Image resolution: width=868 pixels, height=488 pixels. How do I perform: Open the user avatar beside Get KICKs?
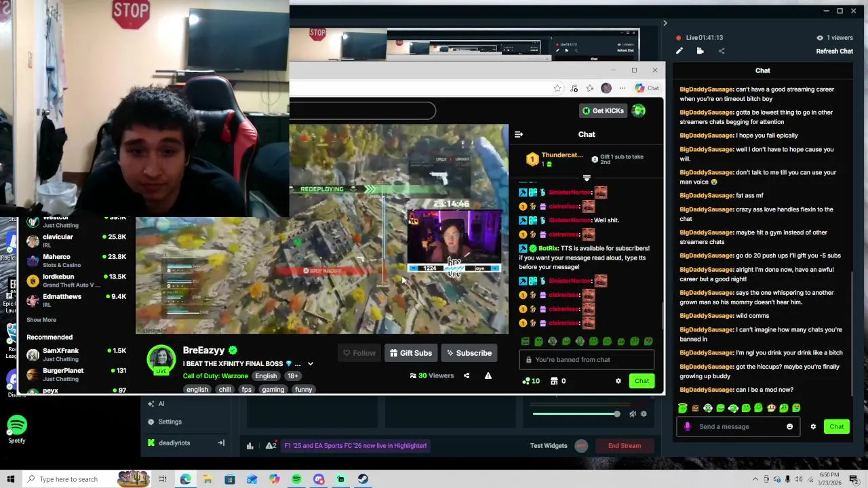point(639,110)
